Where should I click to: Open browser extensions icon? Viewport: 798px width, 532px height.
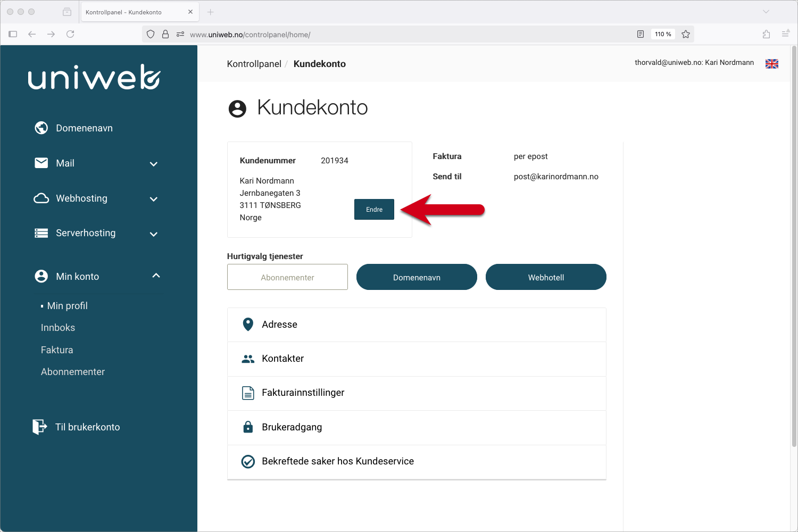tap(766, 34)
